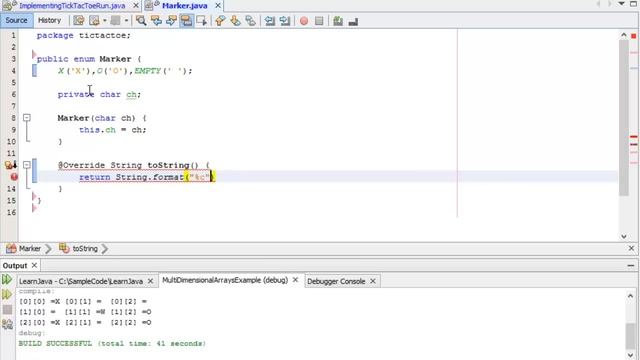The width and height of the screenshot is (640, 360).
Task: Click the Stop gray square in Output sidebar
Action: pyautogui.click(x=7, y=309)
